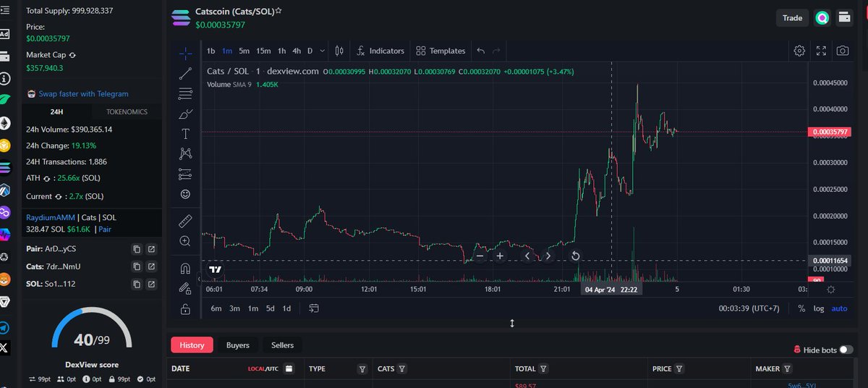The width and height of the screenshot is (868, 388).
Task: Switch to the Sellers tab
Action: [282, 345]
